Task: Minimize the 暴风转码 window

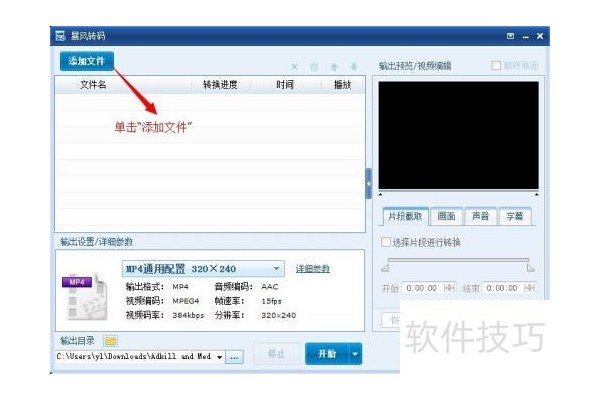Action: (x=526, y=36)
